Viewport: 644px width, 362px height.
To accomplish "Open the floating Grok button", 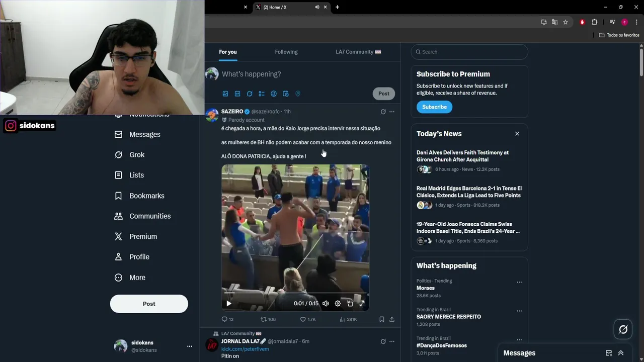I will 623,329.
